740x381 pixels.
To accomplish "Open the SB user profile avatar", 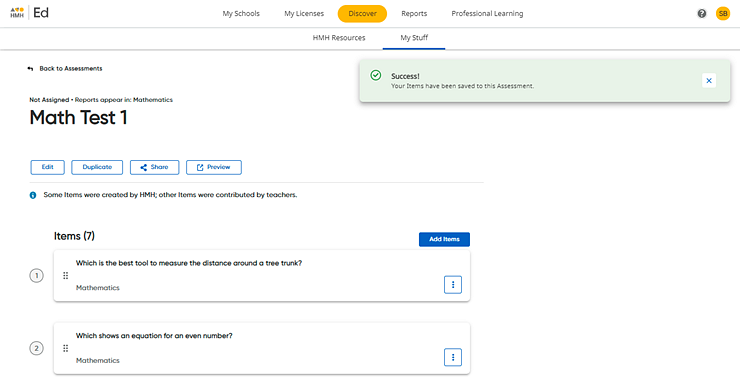I will point(723,14).
